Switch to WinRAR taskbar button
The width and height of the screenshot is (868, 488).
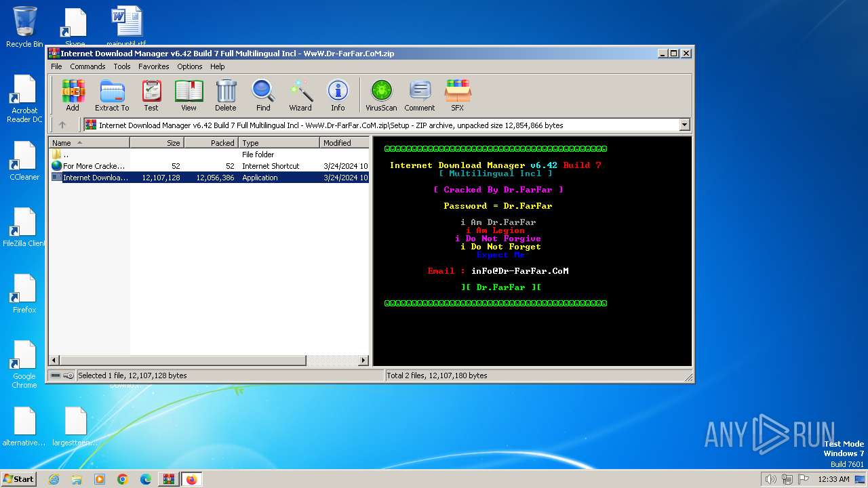169,479
